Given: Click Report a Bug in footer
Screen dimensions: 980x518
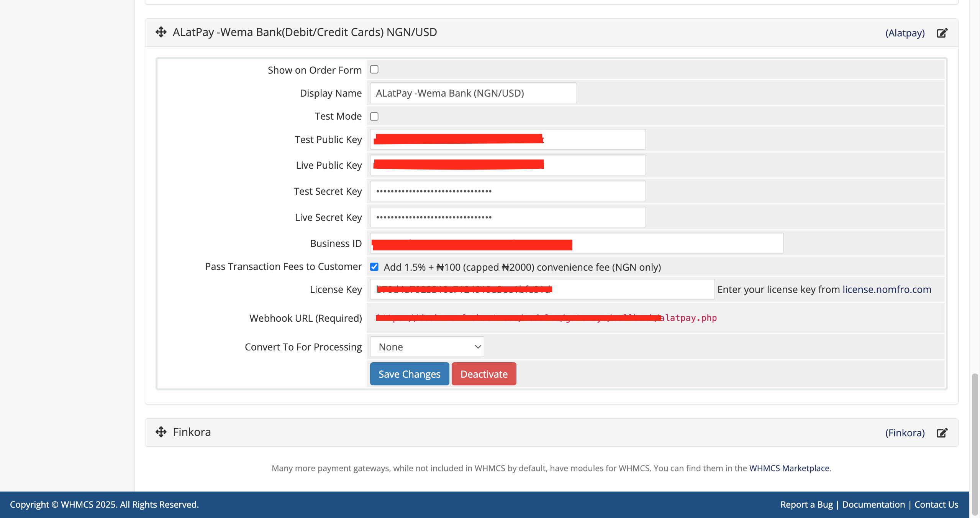Looking at the screenshot, I should (806, 505).
